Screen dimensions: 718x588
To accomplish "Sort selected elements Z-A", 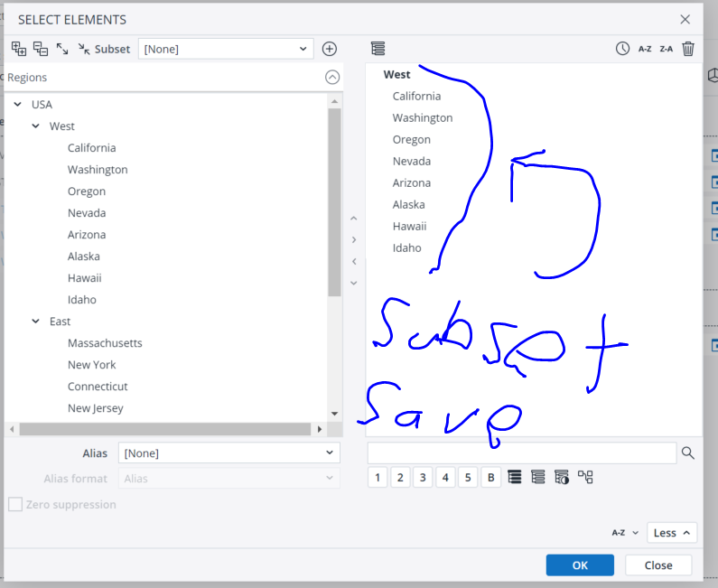I will [x=667, y=49].
